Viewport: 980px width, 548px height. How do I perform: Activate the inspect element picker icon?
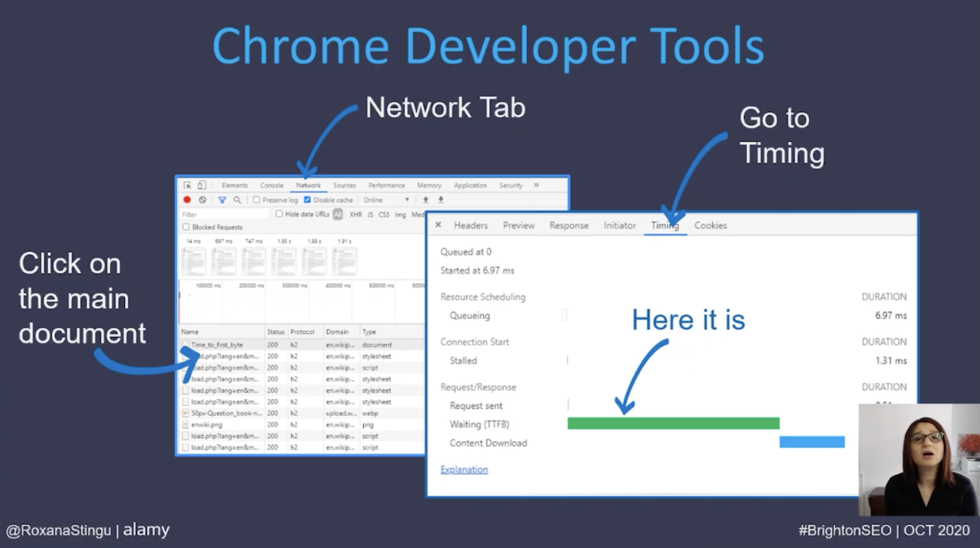188,185
